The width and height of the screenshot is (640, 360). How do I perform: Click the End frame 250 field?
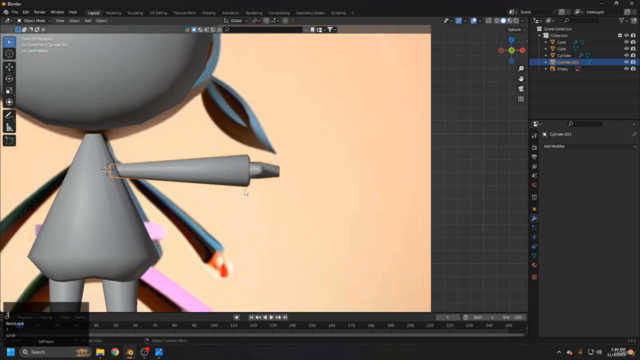[513, 318]
